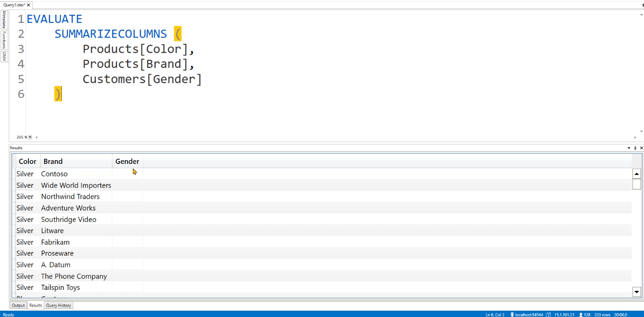Click editor horizontal scroll left arrow
Screen dimensions: 644x317
pyautogui.click(x=37, y=137)
